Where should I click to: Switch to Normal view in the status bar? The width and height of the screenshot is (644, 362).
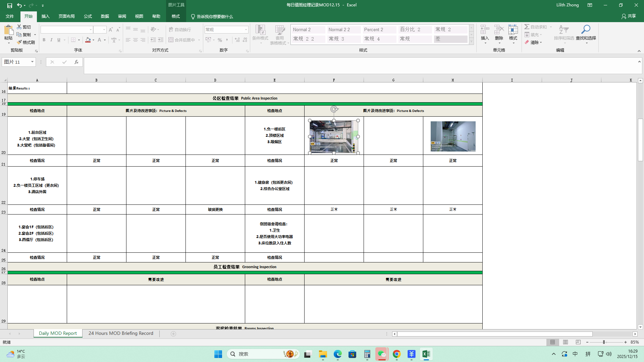coord(552,342)
